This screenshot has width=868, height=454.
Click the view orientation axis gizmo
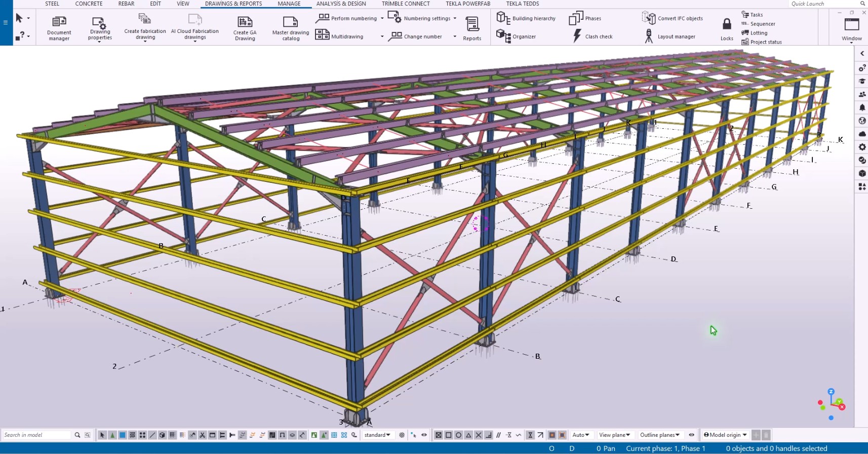(x=832, y=405)
